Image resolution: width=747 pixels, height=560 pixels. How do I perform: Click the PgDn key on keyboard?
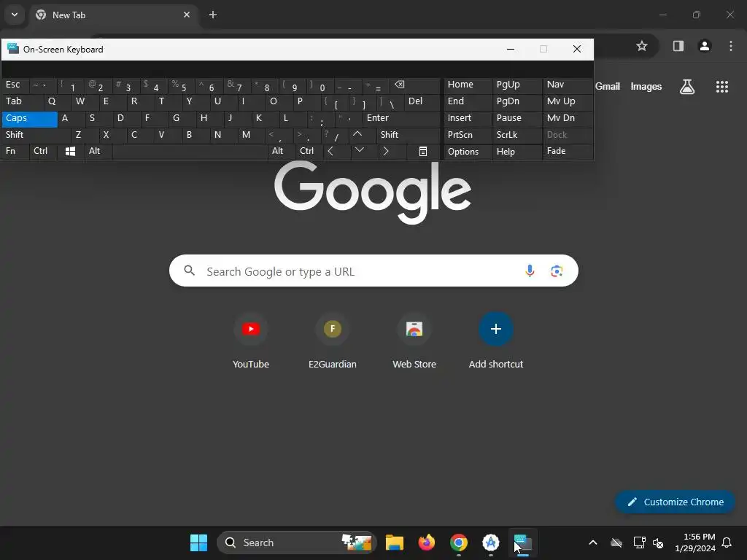pyautogui.click(x=516, y=101)
